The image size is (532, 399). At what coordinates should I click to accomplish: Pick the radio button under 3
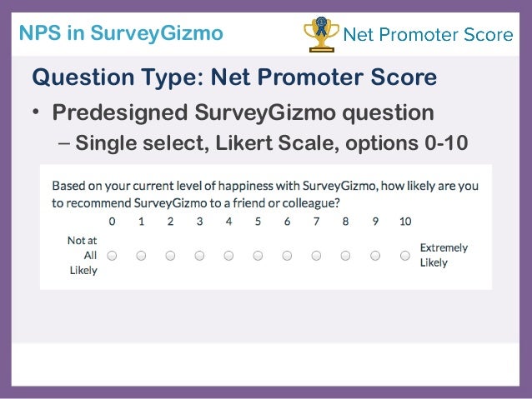coord(199,256)
